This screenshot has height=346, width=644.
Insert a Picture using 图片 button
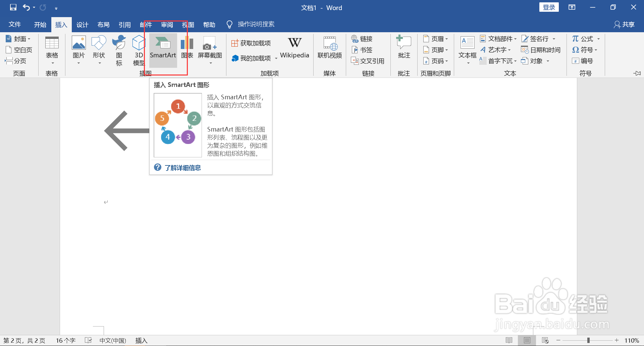(79, 50)
